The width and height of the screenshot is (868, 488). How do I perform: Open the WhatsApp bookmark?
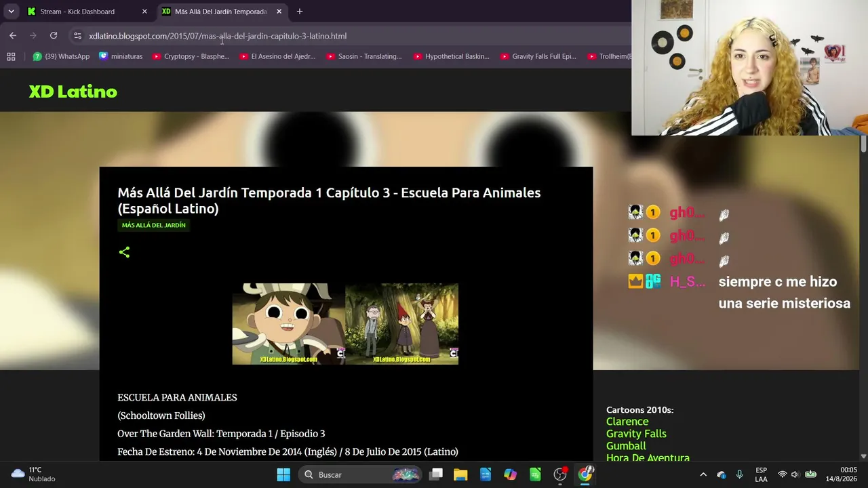61,56
